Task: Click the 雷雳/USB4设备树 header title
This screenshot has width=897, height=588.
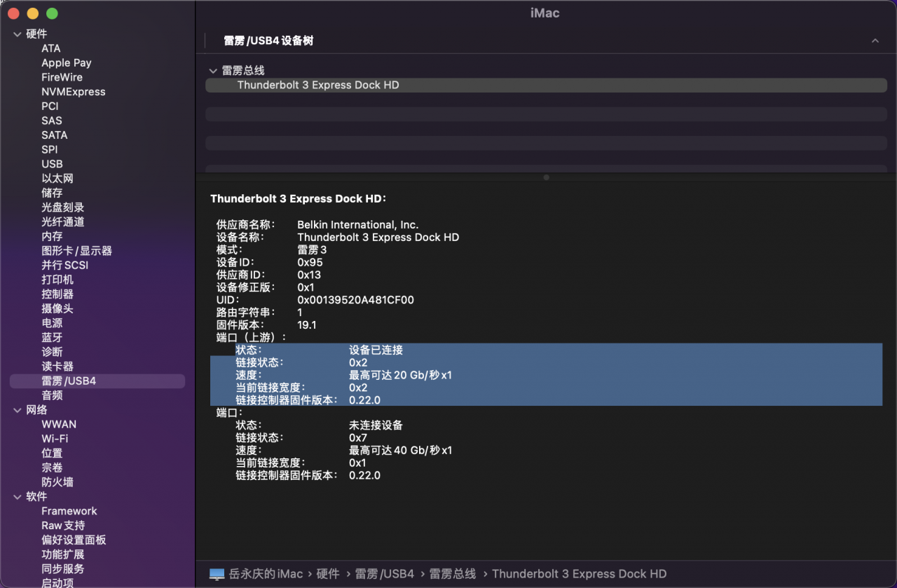Action: (x=268, y=41)
